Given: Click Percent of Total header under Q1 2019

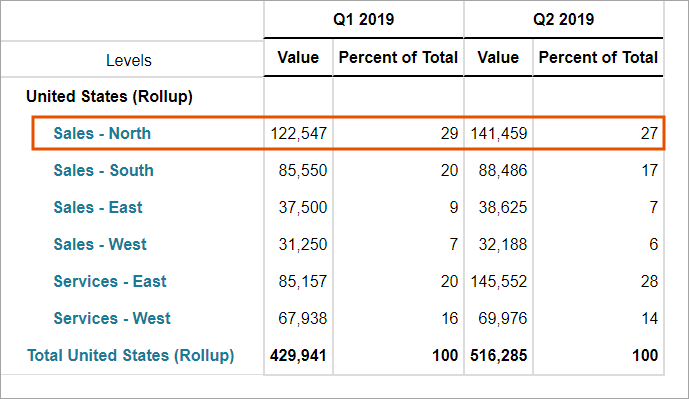Looking at the screenshot, I should (x=398, y=57).
